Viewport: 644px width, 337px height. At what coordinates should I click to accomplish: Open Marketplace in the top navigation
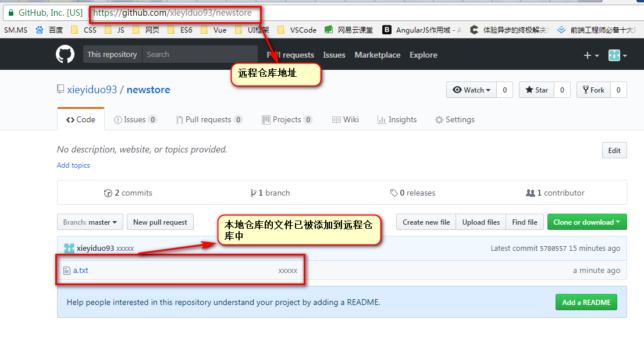click(378, 55)
